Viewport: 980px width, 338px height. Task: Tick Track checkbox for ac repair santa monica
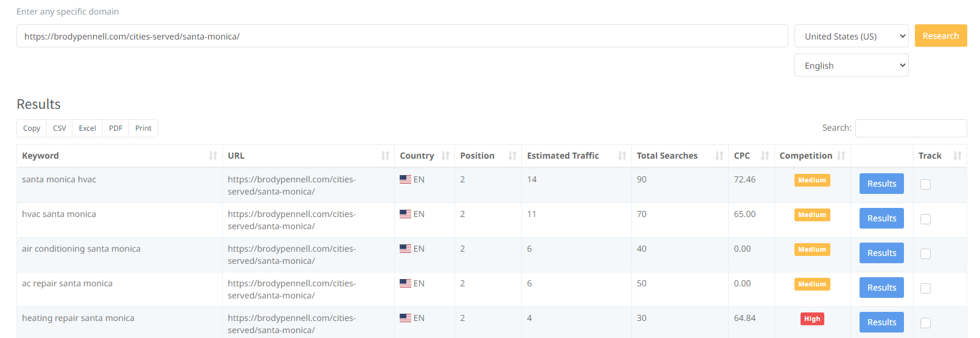[x=925, y=288]
